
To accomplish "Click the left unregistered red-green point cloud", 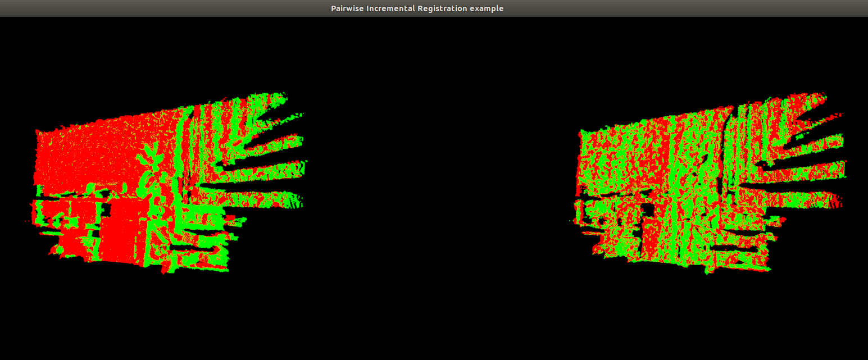I will coord(166,184).
